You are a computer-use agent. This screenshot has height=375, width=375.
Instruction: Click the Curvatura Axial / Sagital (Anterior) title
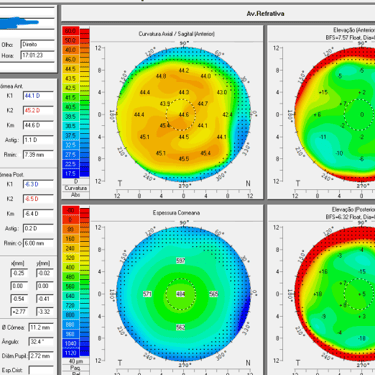[177, 34]
